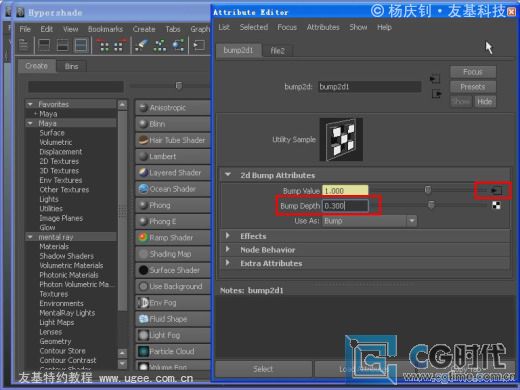Create a Fluid Shape node
Screen dimensions: 520x390
point(173,319)
